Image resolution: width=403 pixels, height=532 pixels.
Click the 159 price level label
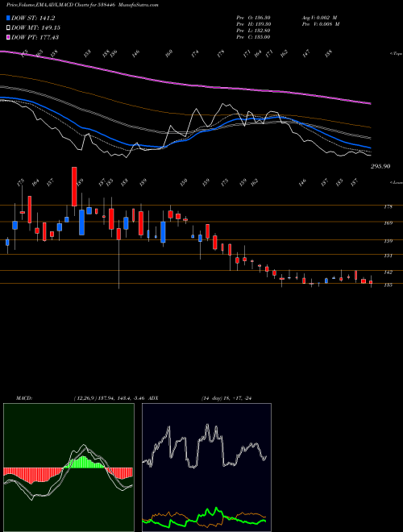(388, 241)
